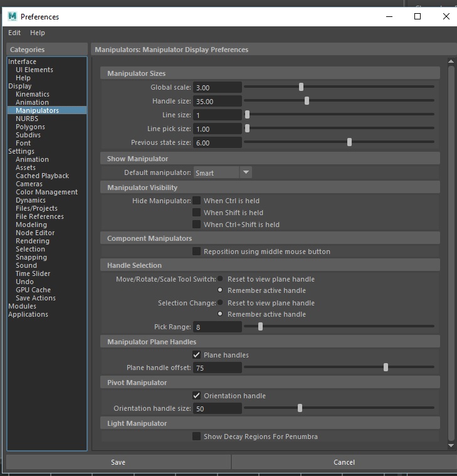
Task: Collapse the Pivot Manipulator section
Action: click(270, 382)
